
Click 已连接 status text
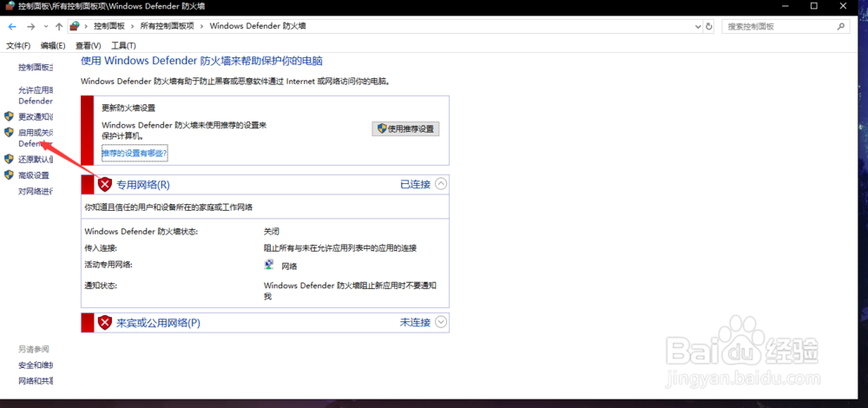pos(415,184)
